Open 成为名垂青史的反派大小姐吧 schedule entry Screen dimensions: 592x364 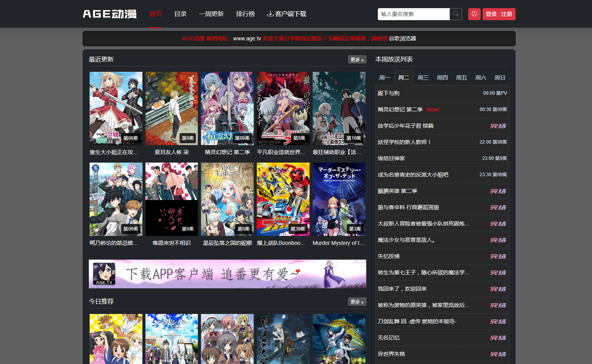(x=413, y=175)
